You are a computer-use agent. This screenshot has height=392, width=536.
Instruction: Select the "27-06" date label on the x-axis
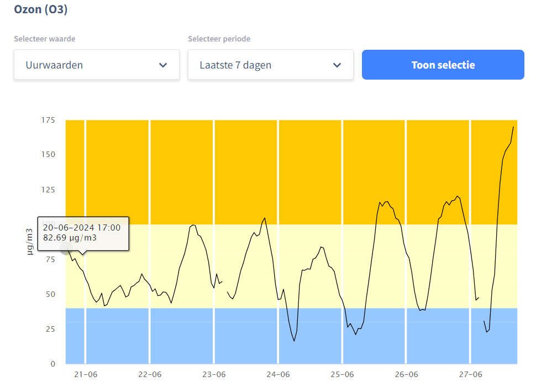[x=470, y=374]
